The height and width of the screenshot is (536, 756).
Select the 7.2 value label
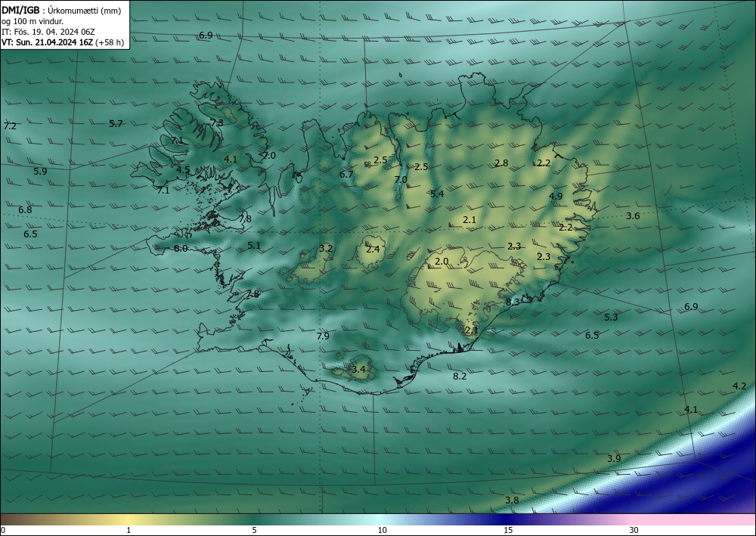tap(10, 125)
